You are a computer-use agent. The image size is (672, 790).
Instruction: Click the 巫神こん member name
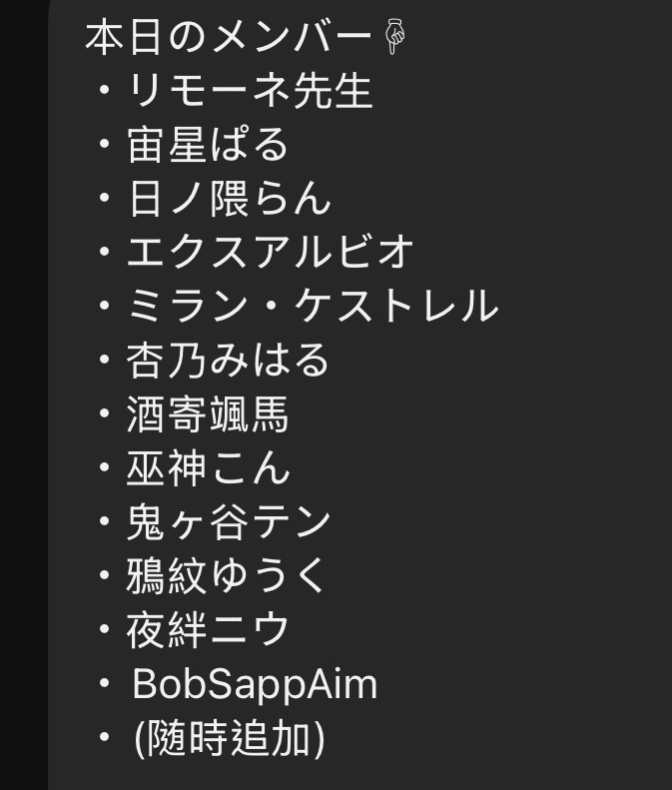pos(208,467)
